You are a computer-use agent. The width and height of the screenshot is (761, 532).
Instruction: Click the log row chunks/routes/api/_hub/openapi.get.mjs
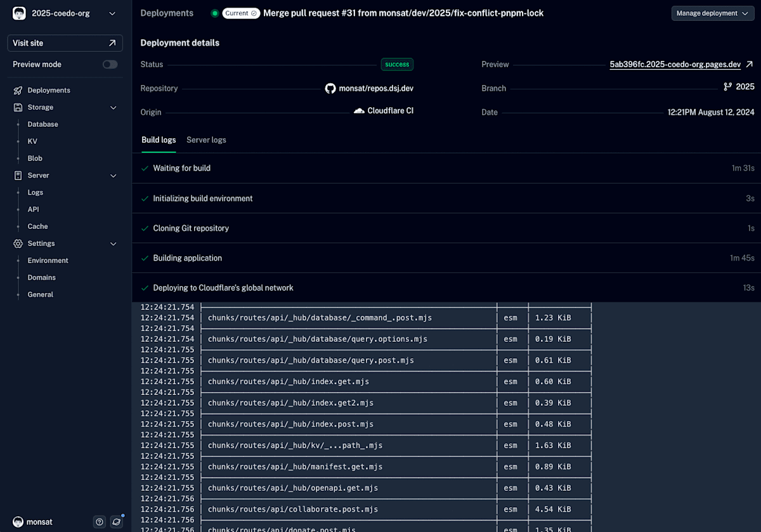[293, 488]
